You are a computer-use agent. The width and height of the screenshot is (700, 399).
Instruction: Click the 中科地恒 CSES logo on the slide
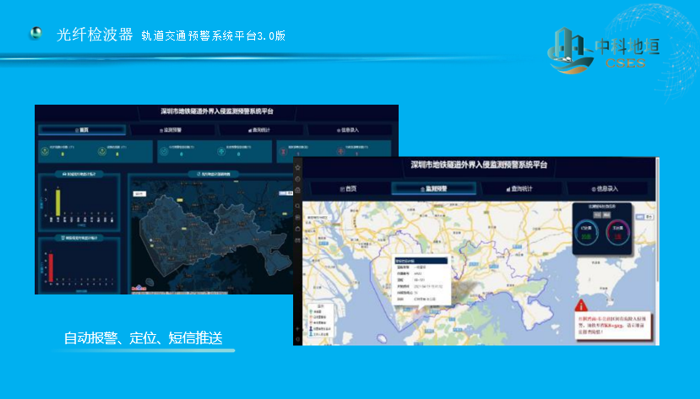tap(604, 50)
